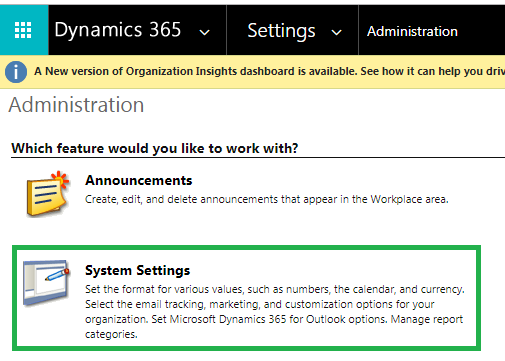Screen dimensions: 505x361
Task: Click the Announcements sticky note icon
Action: (48, 194)
